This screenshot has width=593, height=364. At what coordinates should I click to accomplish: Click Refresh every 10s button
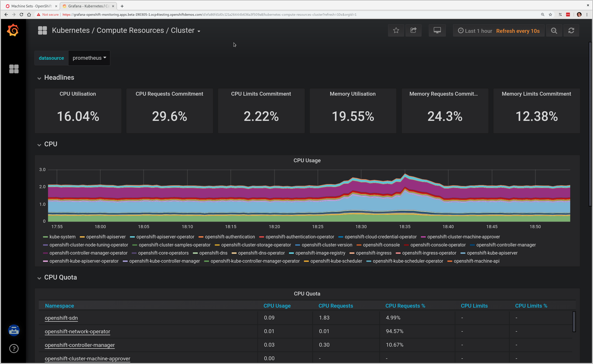pyautogui.click(x=518, y=30)
